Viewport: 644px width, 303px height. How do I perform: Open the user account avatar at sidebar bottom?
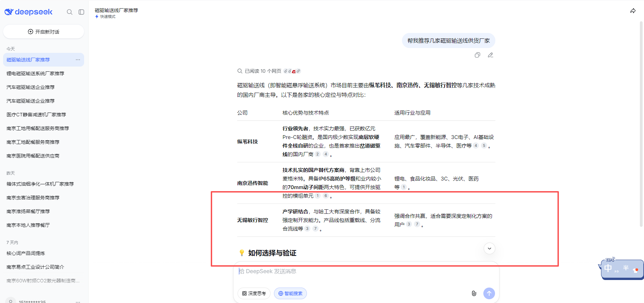click(x=11, y=301)
